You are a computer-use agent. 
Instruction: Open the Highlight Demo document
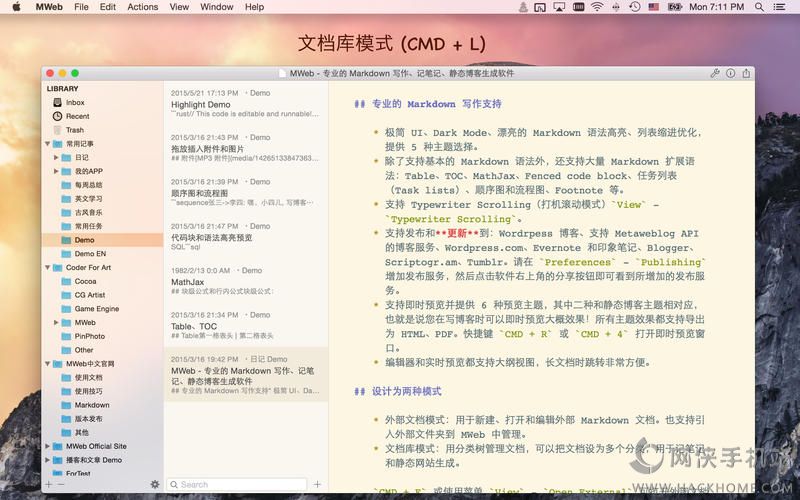246,104
